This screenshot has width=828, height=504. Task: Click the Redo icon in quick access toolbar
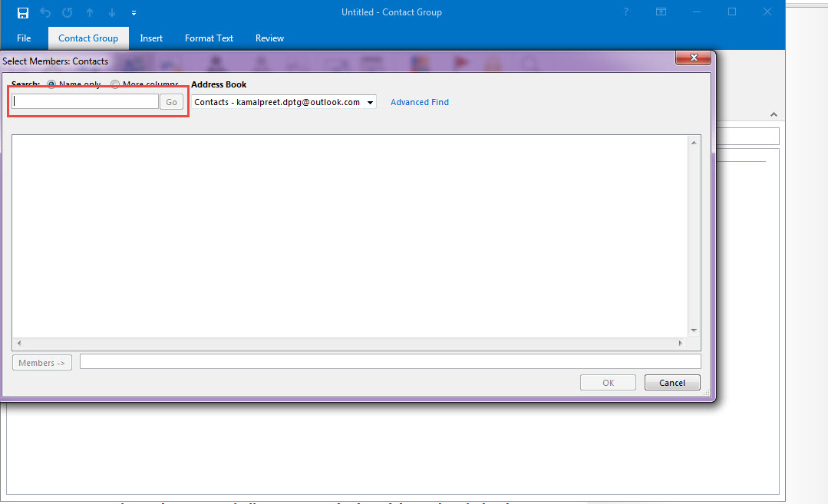click(x=67, y=12)
